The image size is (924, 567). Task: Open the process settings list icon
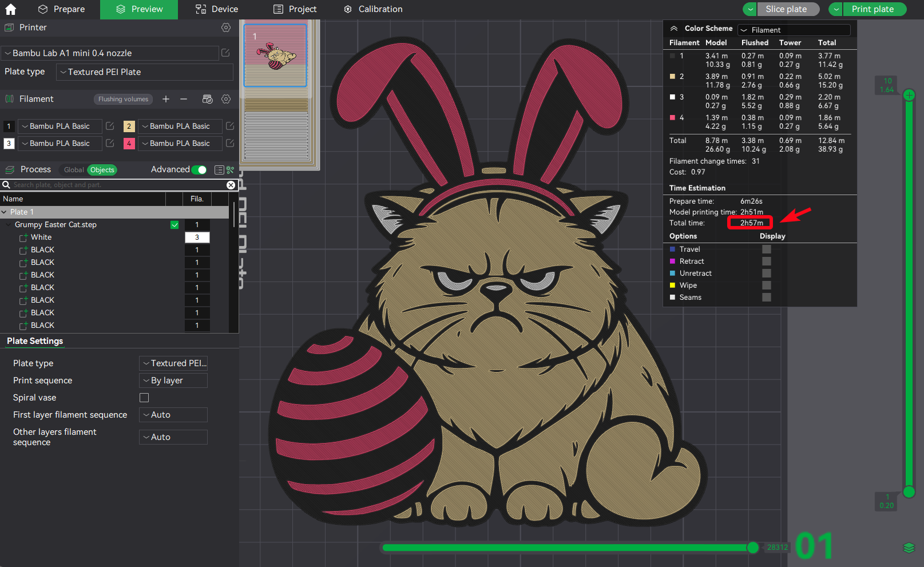tap(219, 170)
